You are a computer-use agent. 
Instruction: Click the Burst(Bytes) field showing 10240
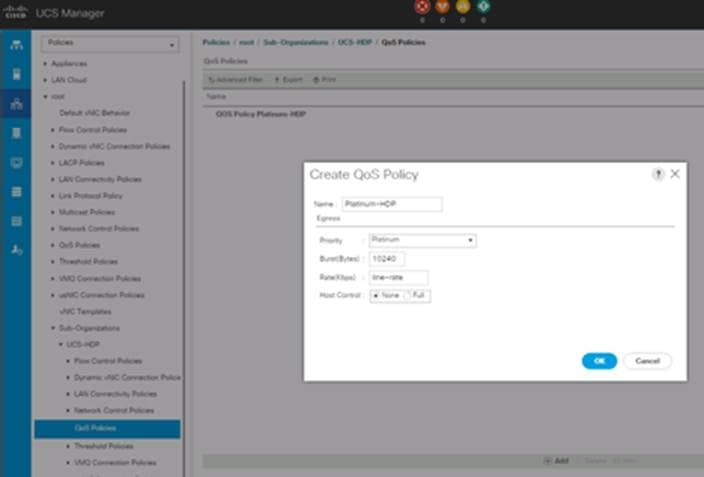pyautogui.click(x=387, y=259)
